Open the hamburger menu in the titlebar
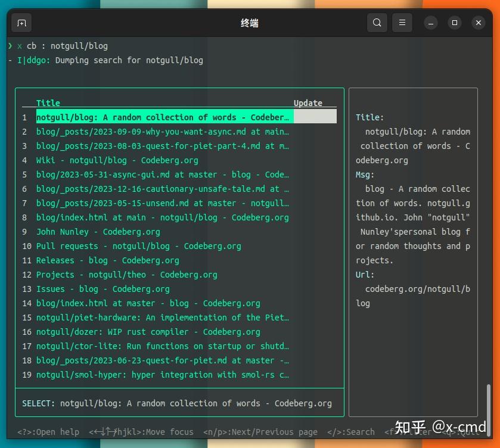This screenshot has width=500, height=448. click(402, 22)
